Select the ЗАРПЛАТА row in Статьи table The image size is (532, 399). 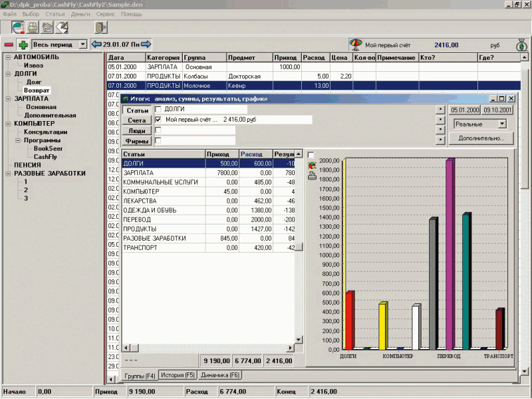(x=208, y=173)
